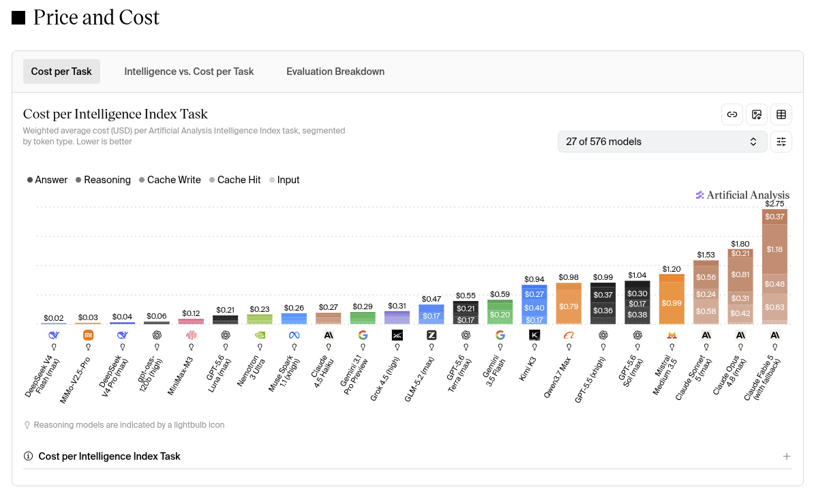
Task: Click the Claude Sonnet 5 (max) logo
Action: pyautogui.click(x=706, y=335)
